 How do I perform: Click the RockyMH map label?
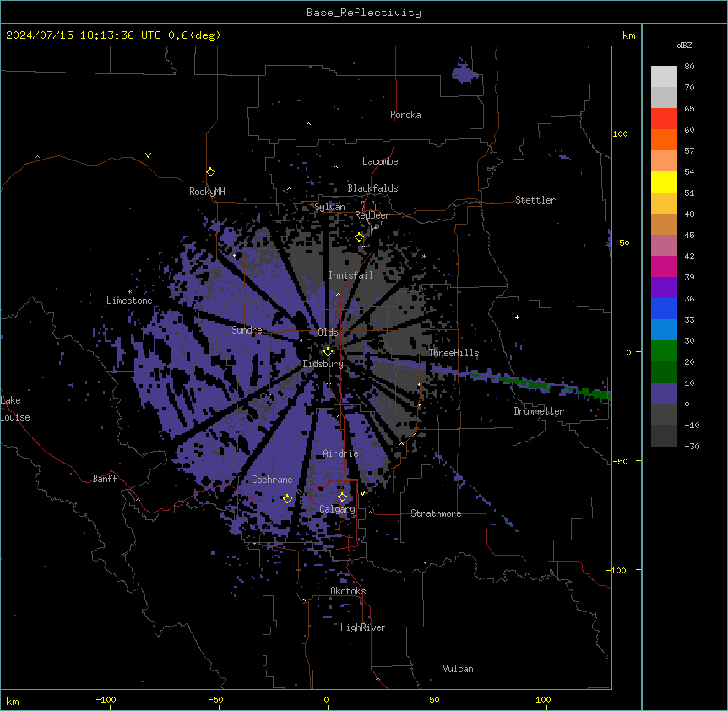(207, 192)
